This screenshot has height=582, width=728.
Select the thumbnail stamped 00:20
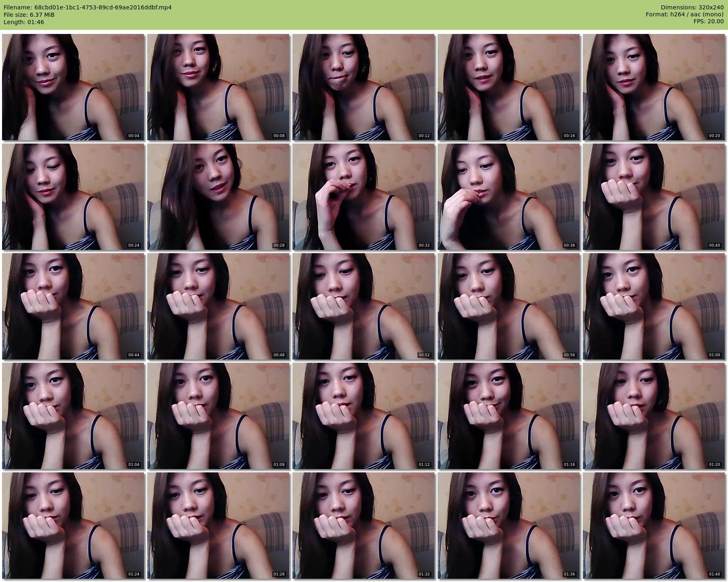654,87
